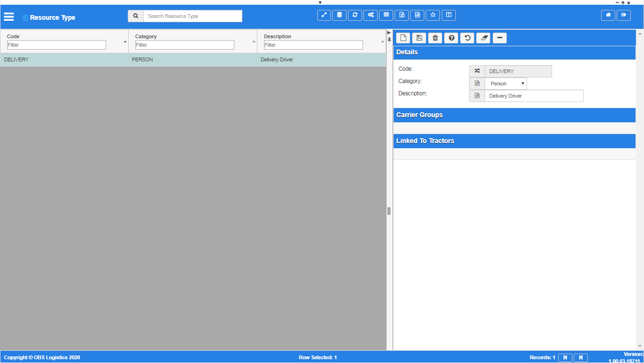Click the document icon beside Category field

(x=477, y=84)
